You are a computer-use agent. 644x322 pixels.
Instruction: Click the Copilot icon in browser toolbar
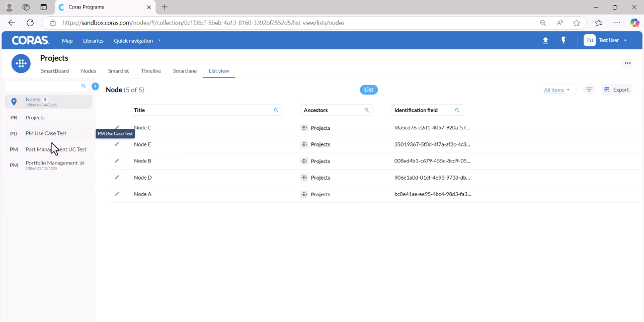click(634, 23)
